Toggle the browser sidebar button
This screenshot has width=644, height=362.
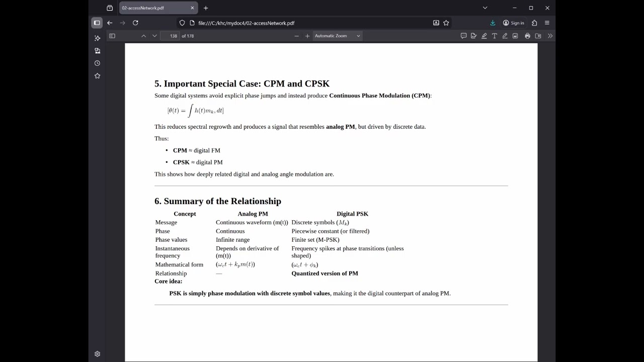point(97,23)
